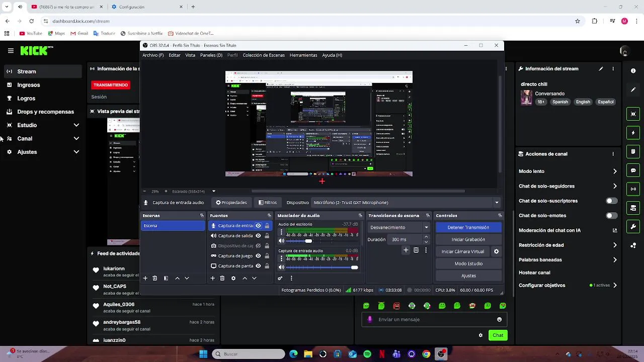
Task: Open preview scaling dropdown arrow
Action: pyautogui.click(x=214, y=191)
